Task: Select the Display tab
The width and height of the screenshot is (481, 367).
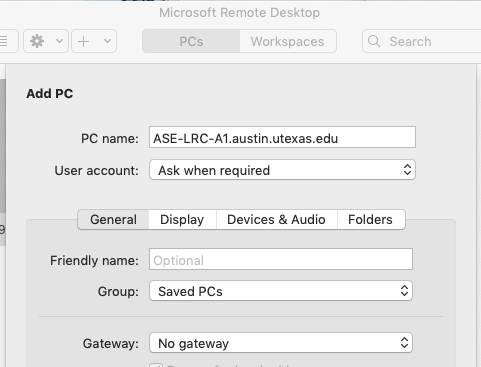Action: click(x=182, y=220)
